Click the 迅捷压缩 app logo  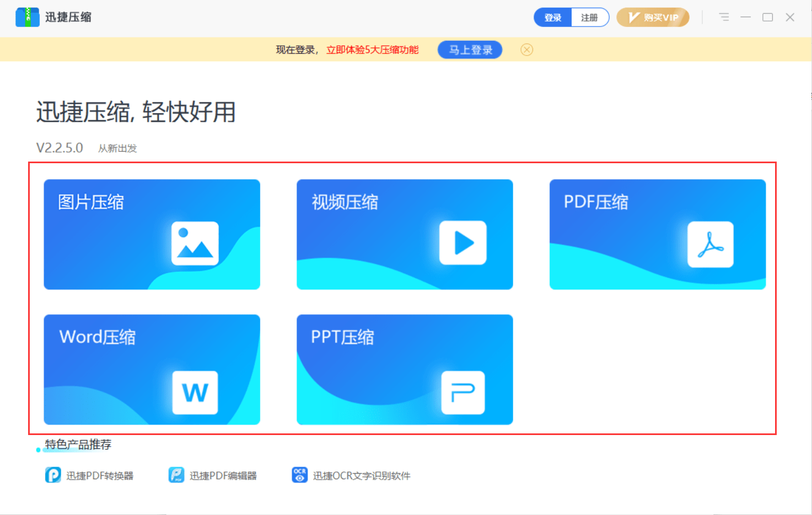coord(27,17)
